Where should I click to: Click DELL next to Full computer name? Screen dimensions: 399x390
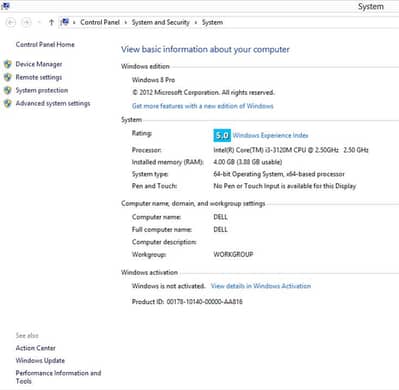[220, 230]
